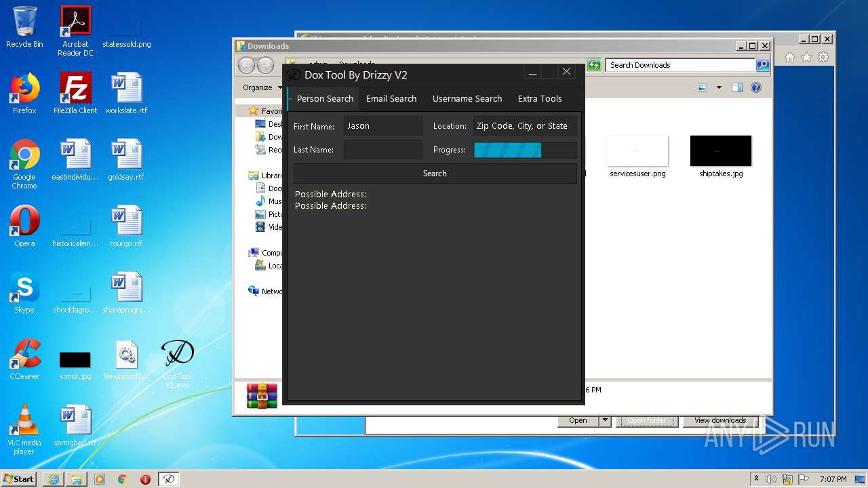
Task: Click the Opera icon in the taskbar
Action: tap(145, 479)
